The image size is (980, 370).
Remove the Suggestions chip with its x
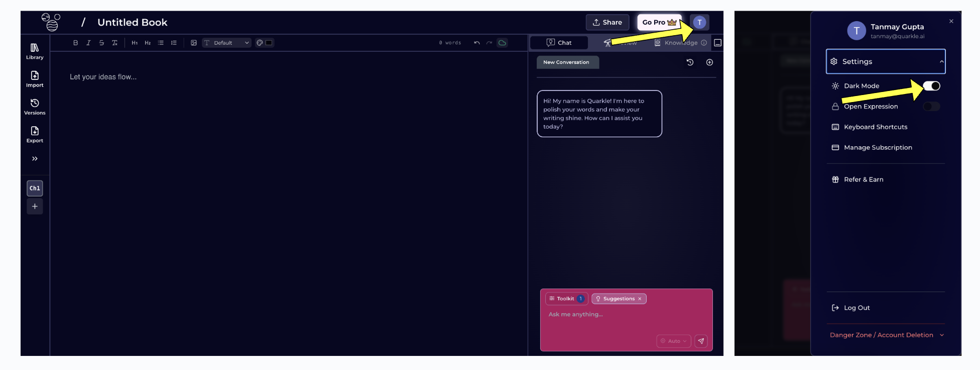[640, 299]
